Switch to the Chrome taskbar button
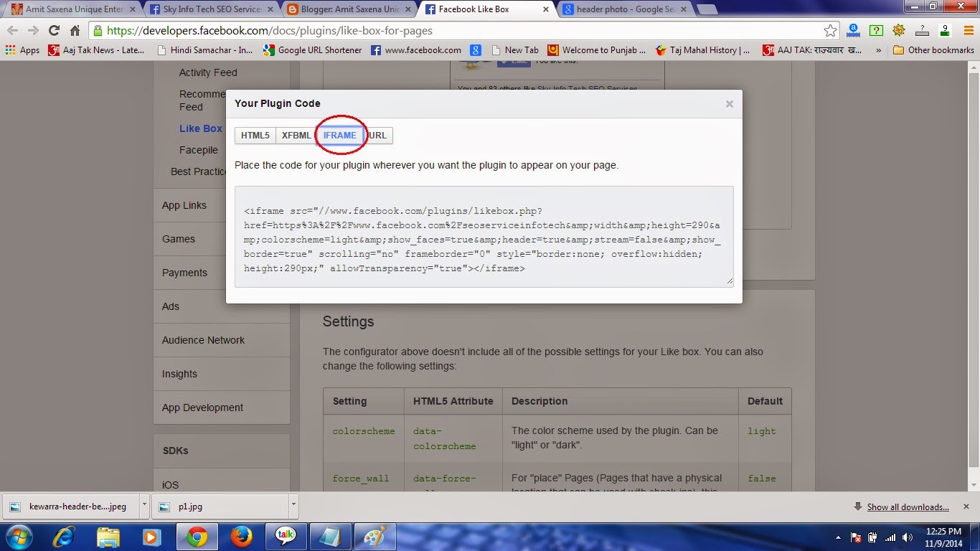The height and width of the screenshot is (551, 980). click(197, 537)
